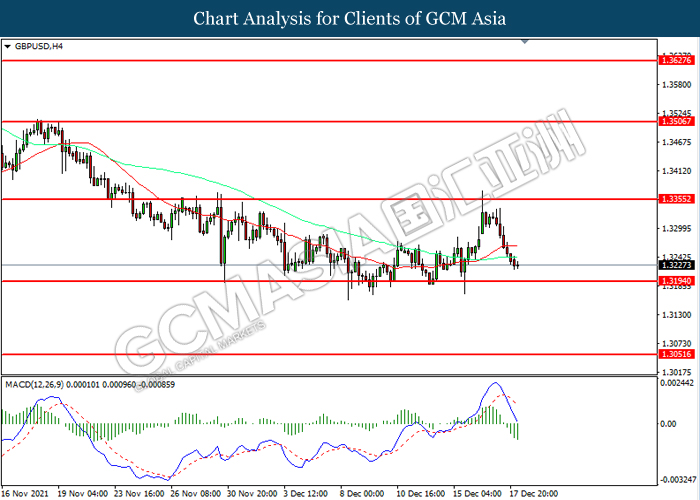Click the 1.35800 price axis value
Viewport: 700px width, 500px height.
[x=676, y=84]
